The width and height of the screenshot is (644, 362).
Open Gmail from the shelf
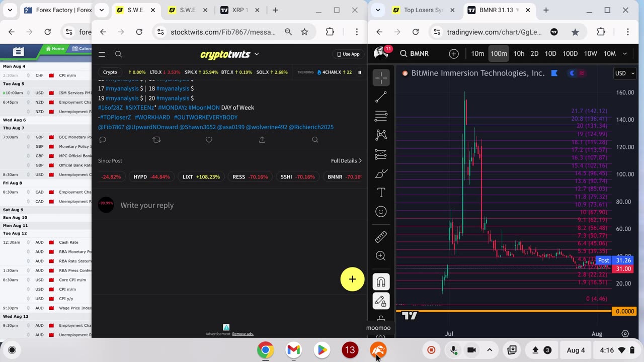294,350
